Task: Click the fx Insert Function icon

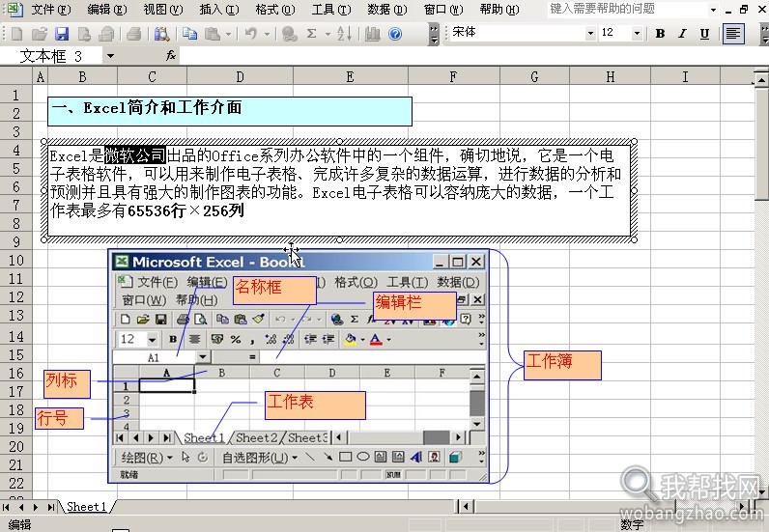Action: (x=171, y=56)
